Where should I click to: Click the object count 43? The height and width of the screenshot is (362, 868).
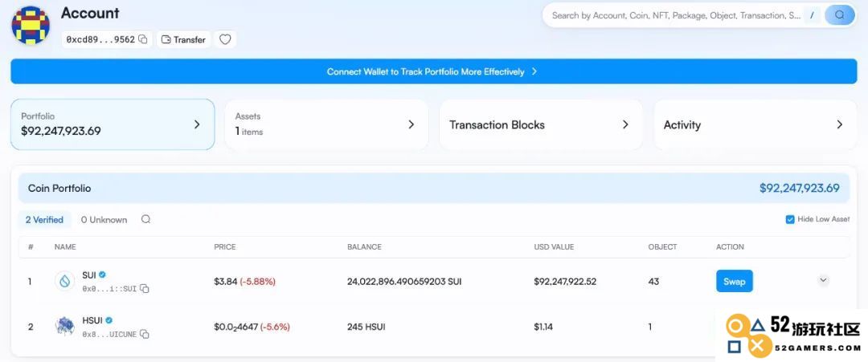click(x=653, y=281)
